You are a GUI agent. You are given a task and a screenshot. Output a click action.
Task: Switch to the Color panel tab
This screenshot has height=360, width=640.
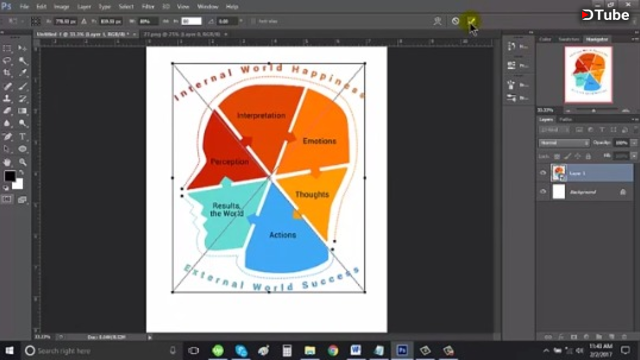(x=545, y=39)
